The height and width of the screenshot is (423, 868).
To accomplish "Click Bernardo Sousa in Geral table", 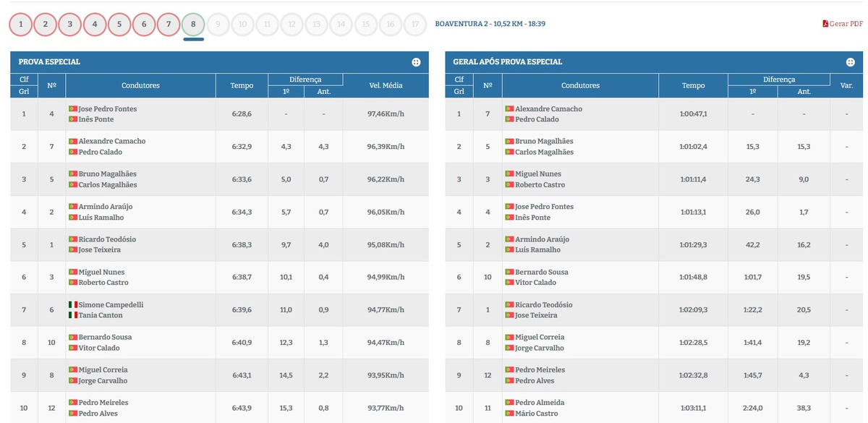I will [542, 272].
